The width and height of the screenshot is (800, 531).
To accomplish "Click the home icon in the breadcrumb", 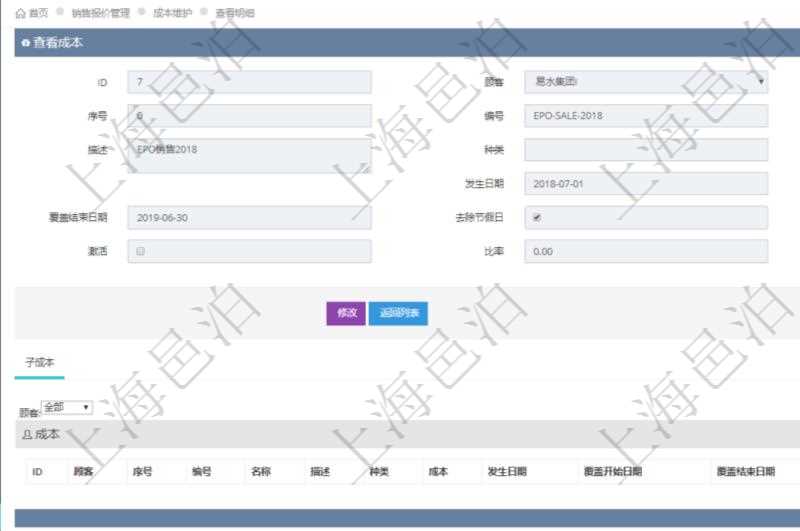I will coord(21,13).
